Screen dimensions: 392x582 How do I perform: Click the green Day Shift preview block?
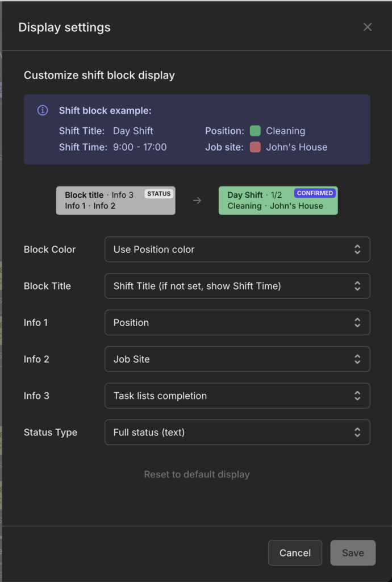point(278,201)
